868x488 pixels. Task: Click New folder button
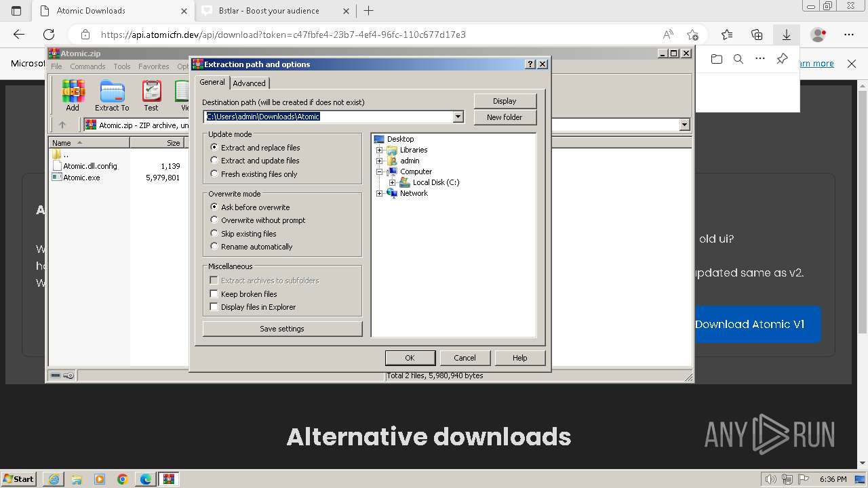point(505,117)
